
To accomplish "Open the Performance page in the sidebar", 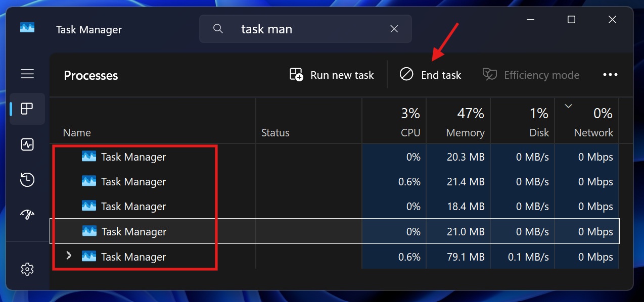I will [x=27, y=144].
